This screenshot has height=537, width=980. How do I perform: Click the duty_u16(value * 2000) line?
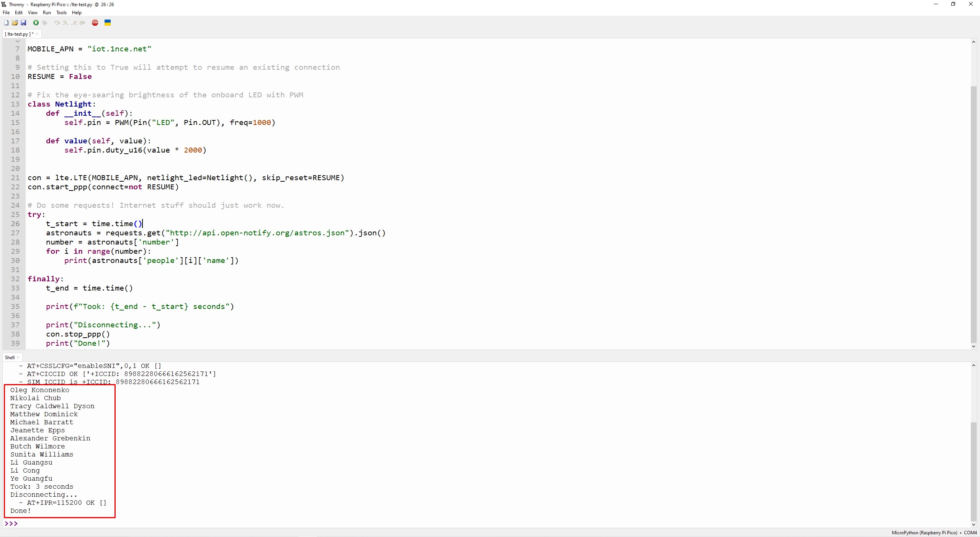tap(135, 150)
